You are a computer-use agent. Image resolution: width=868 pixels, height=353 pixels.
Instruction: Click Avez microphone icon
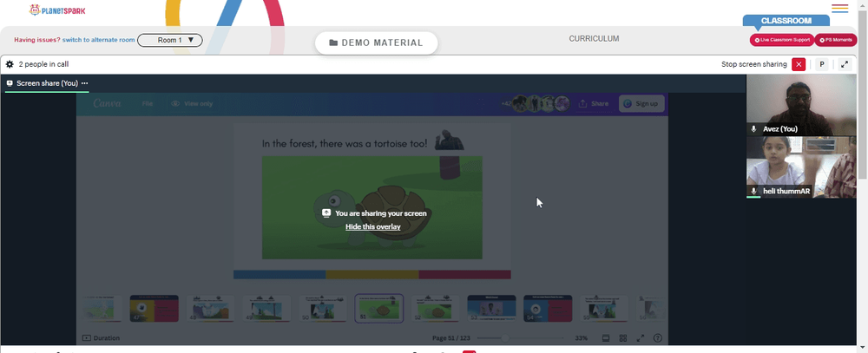click(x=753, y=129)
